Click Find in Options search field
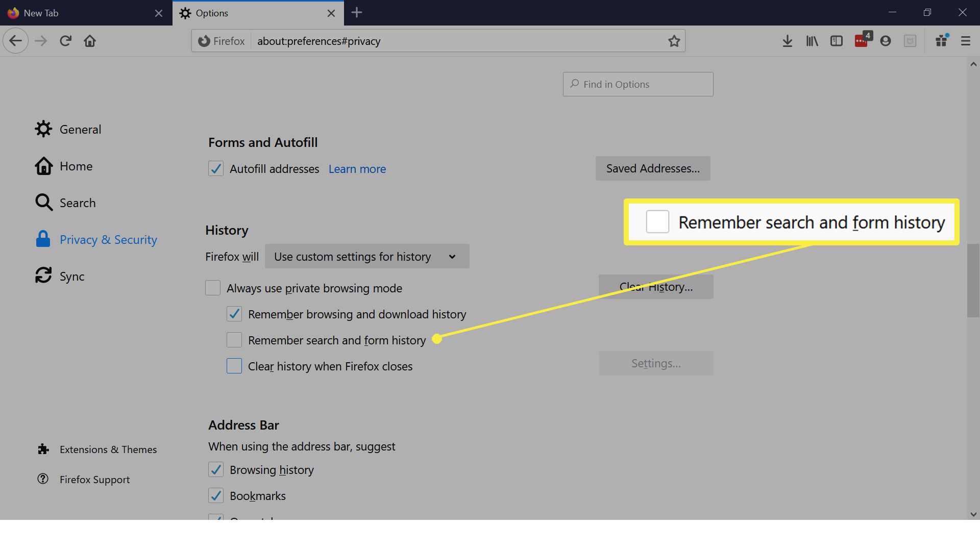Screen dimensions: 980x551 [x=638, y=84]
